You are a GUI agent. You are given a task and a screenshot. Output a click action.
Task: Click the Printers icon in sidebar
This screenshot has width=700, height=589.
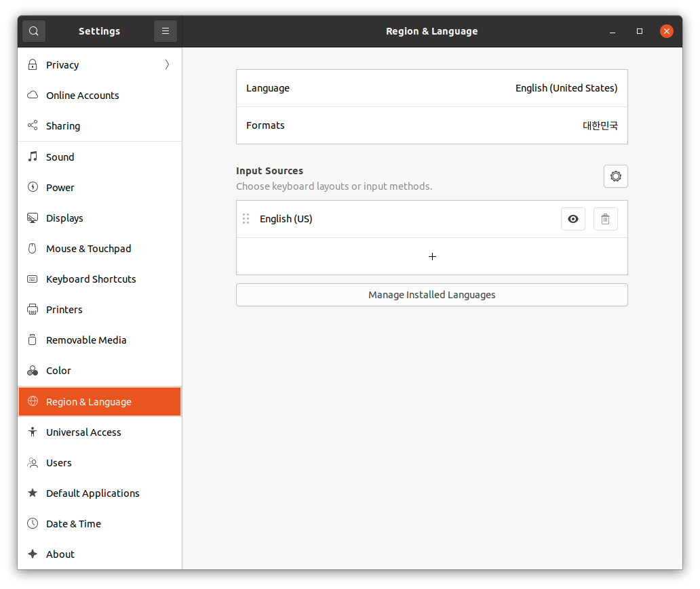(x=33, y=310)
